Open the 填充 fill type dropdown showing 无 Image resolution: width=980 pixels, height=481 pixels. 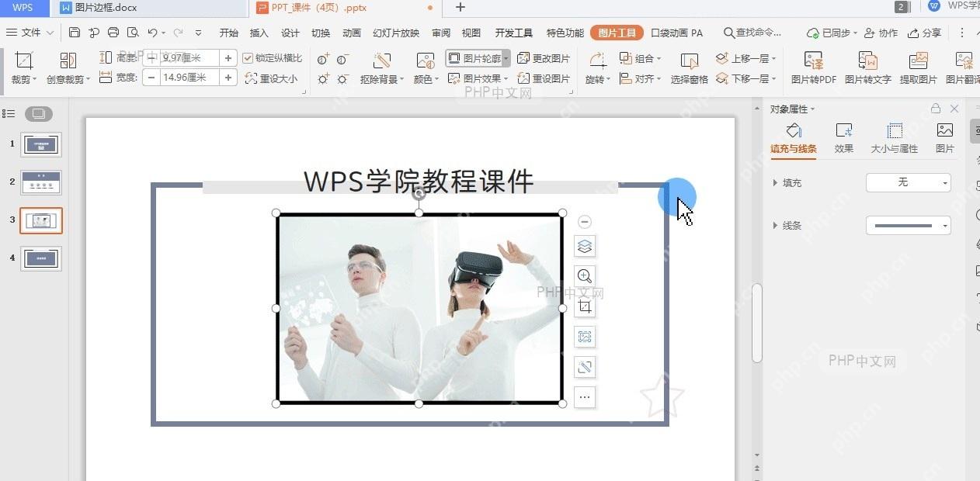pos(908,182)
